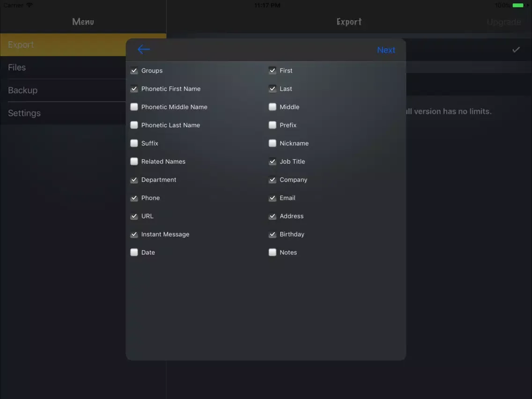Disable the Address checkbox
The height and width of the screenshot is (399, 532).
[273, 216]
